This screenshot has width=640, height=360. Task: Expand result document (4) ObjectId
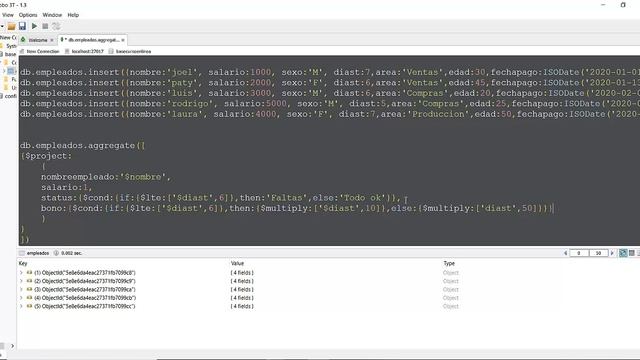click(21, 298)
